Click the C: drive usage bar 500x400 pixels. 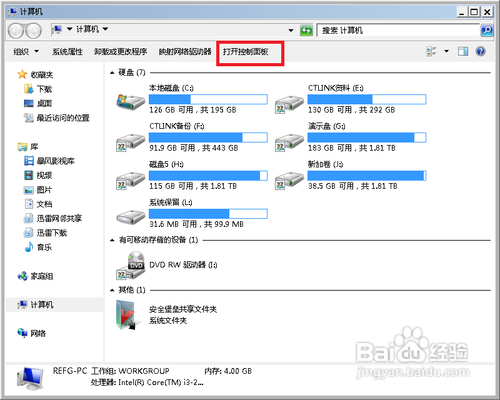[208, 99]
